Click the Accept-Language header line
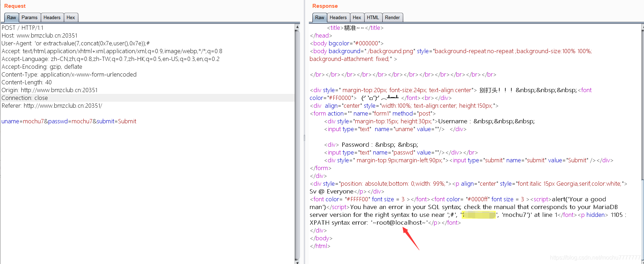 [x=111, y=59]
